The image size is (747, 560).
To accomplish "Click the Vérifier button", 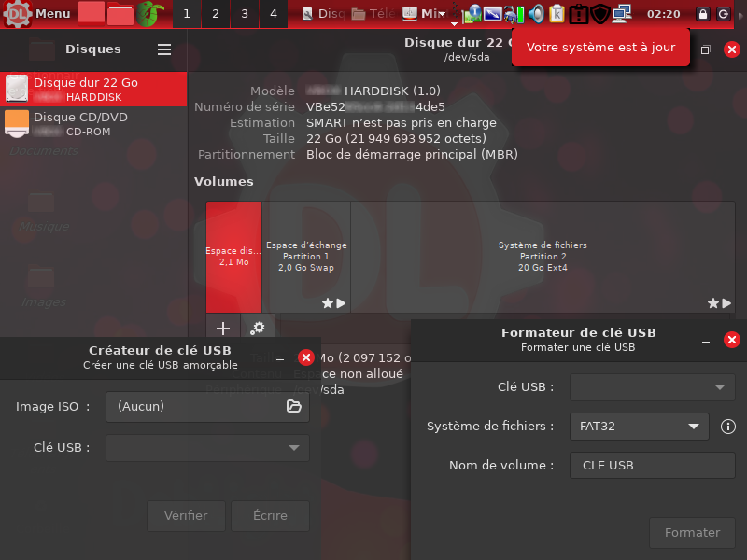I will point(186,515).
